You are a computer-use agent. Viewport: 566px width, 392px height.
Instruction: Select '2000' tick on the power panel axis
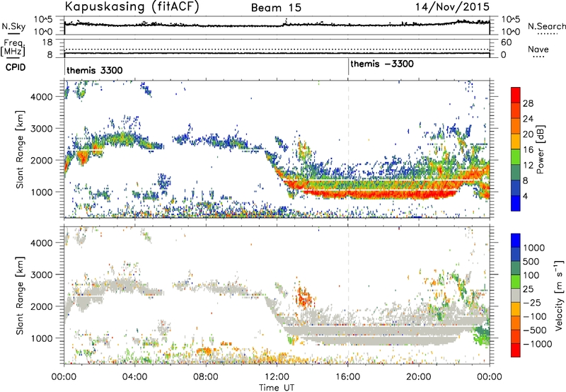[x=41, y=160]
